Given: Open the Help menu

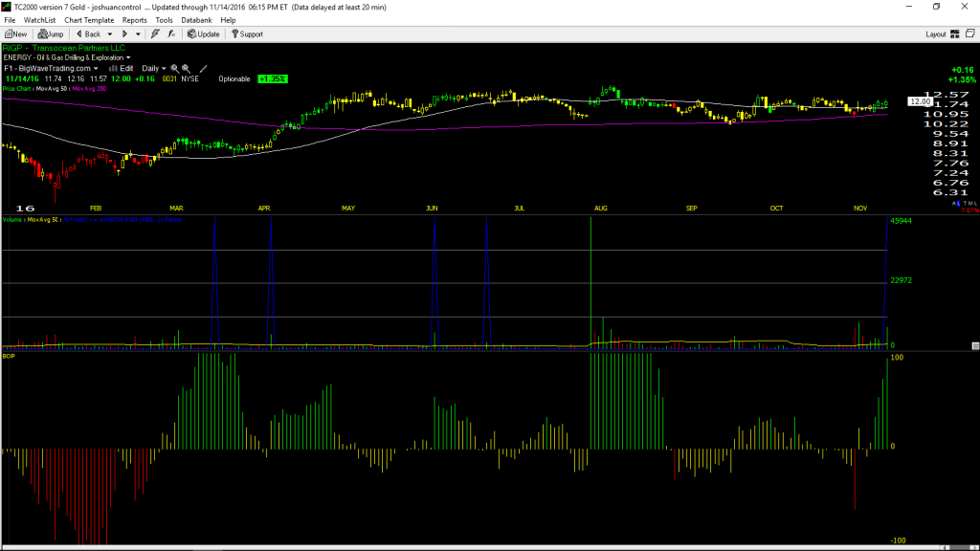Looking at the screenshot, I should coord(228,20).
